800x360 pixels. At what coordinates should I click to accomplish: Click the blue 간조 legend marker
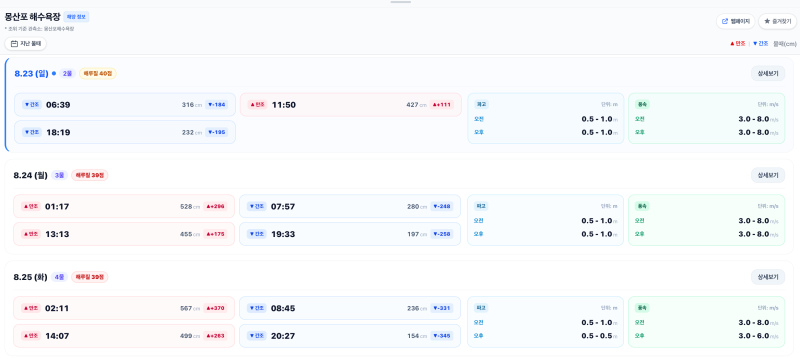point(760,44)
